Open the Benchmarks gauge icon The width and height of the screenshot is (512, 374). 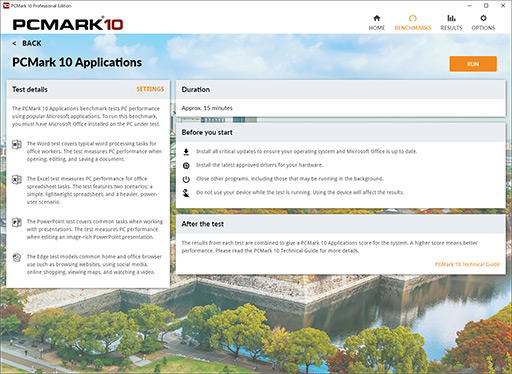pyautogui.click(x=413, y=18)
